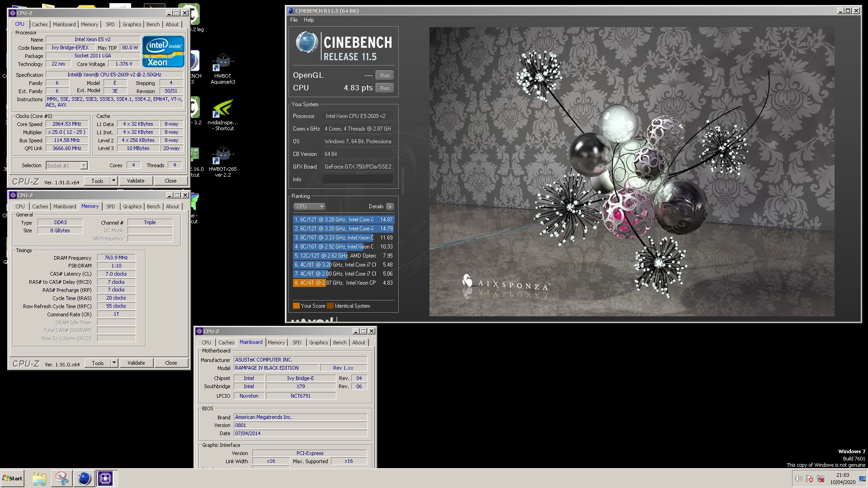Open Cinebench File menu

[294, 20]
